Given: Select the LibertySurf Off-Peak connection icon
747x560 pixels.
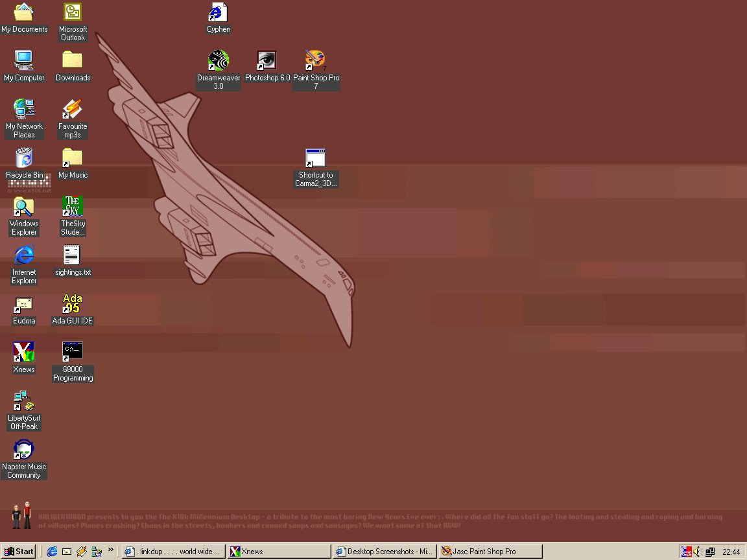Looking at the screenshot, I should pyautogui.click(x=24, y=401).
